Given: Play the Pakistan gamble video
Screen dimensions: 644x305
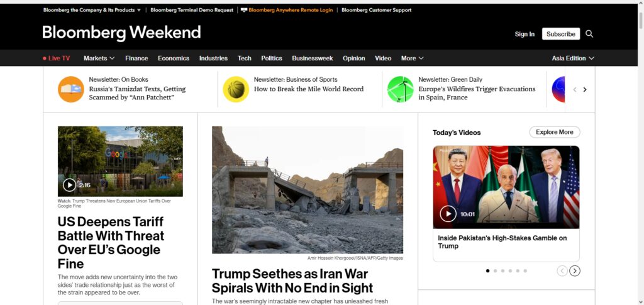Looking at the screenshot, I should click(448, 214).
